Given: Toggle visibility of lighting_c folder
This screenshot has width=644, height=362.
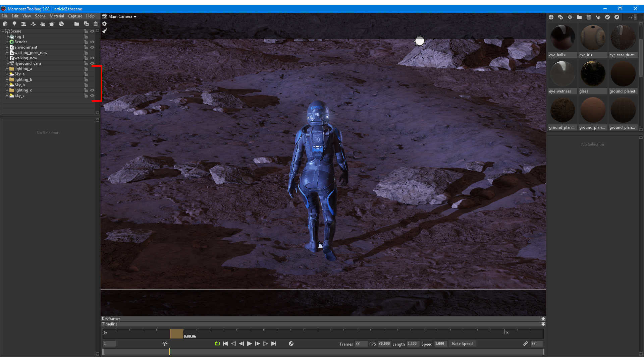Looking at the screenshot, I should (92, 90).
